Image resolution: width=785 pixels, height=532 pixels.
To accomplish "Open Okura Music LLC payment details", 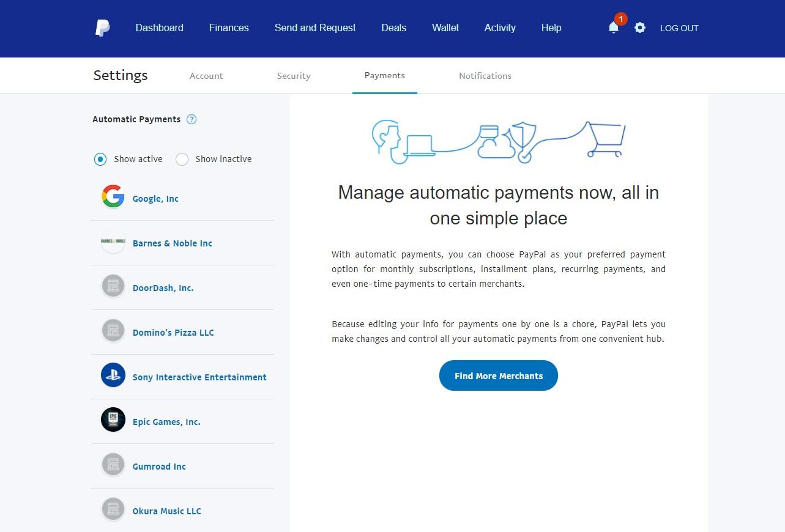I will [167, 511].
